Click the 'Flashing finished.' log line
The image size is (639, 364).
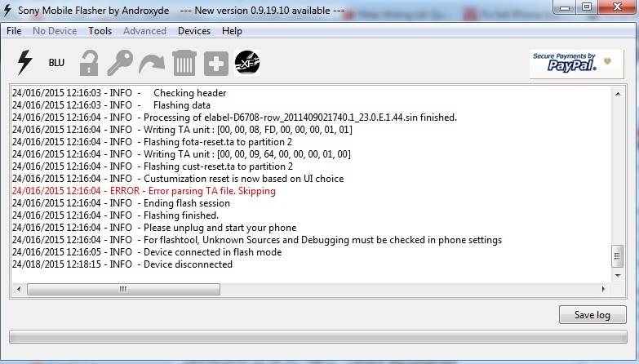click(x=115, y=215)
